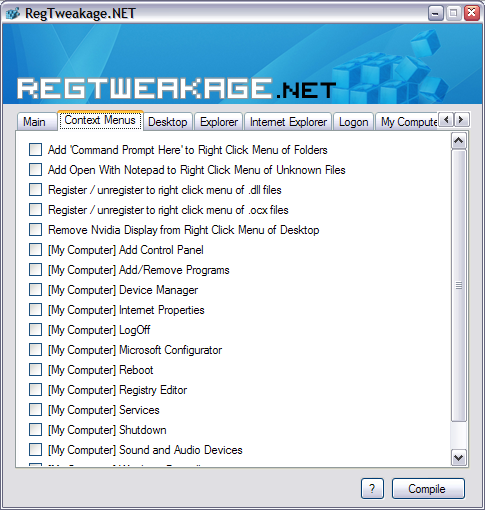Click the list scrollbar up arrow
This screenshot has height=510, width=485.
459,141
